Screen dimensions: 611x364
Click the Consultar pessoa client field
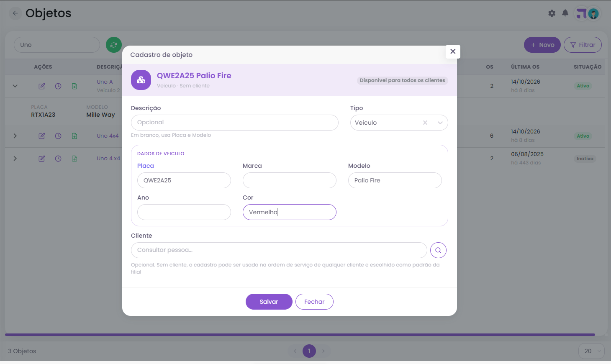[279, 250]
